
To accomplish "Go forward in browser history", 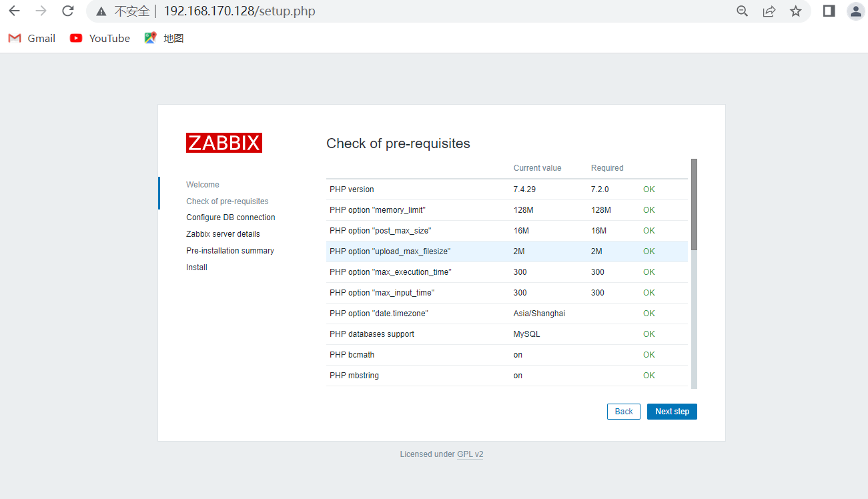I will (x=41, y=11).
